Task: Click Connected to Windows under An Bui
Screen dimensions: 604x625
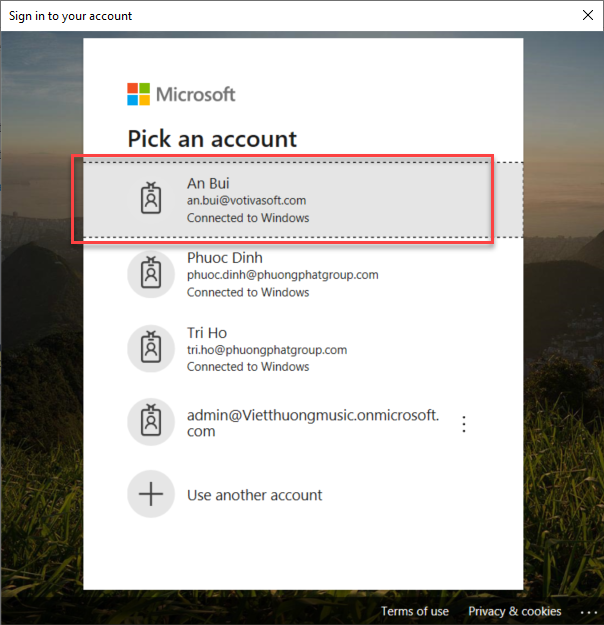Action: 248,218
